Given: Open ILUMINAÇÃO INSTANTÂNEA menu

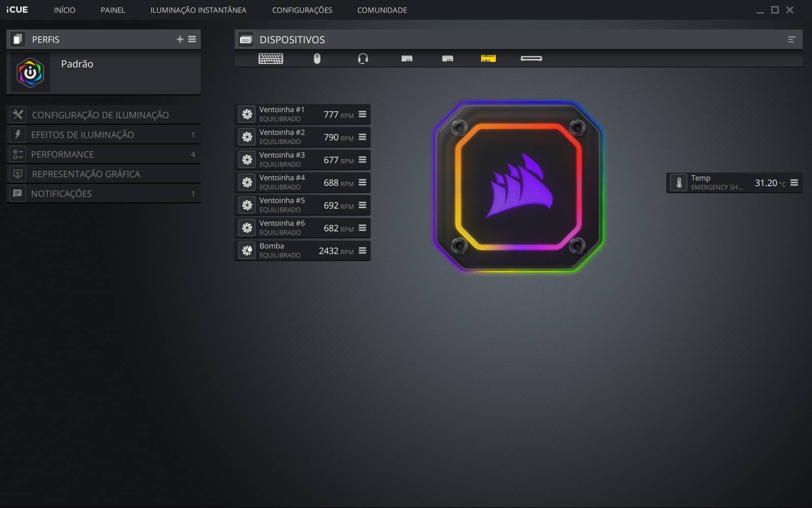Looking at the screenshot, I should coord(198,10).
